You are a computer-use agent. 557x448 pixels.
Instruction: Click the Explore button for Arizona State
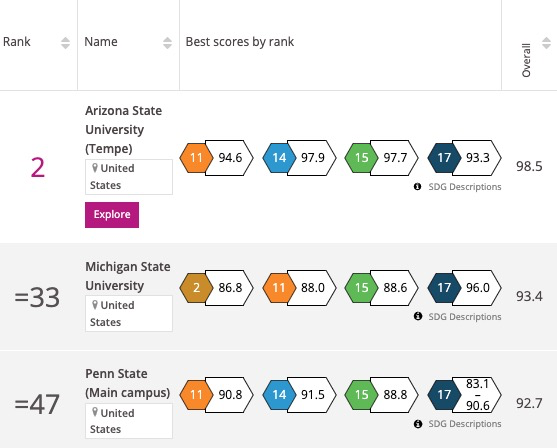pyautogui.click(x=112, y=215)
